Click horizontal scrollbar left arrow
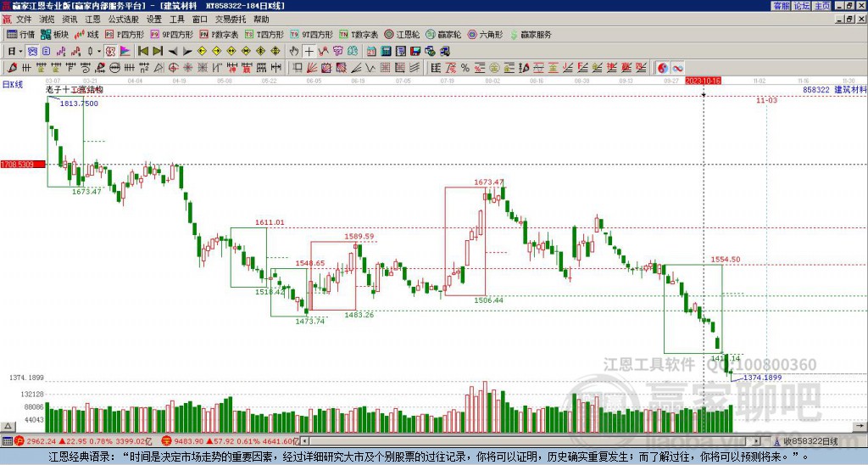 [x=305, y=442]
